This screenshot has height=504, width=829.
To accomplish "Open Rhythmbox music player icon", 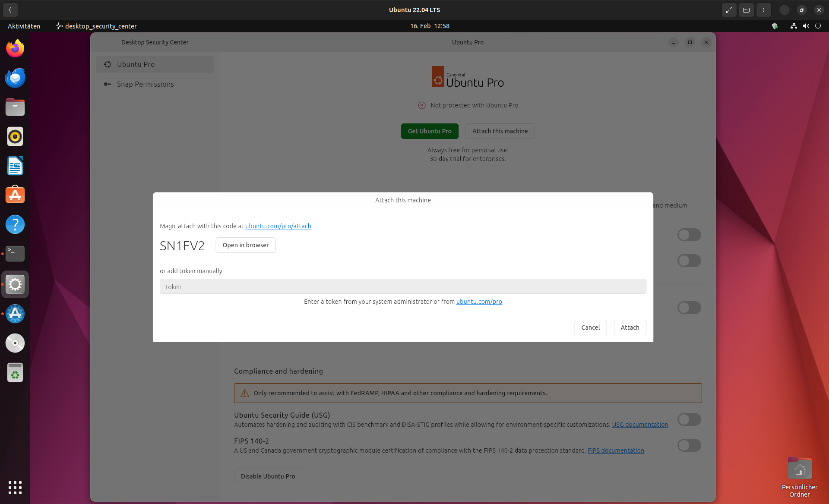I will pyautogui.click(x=15, y=137).
